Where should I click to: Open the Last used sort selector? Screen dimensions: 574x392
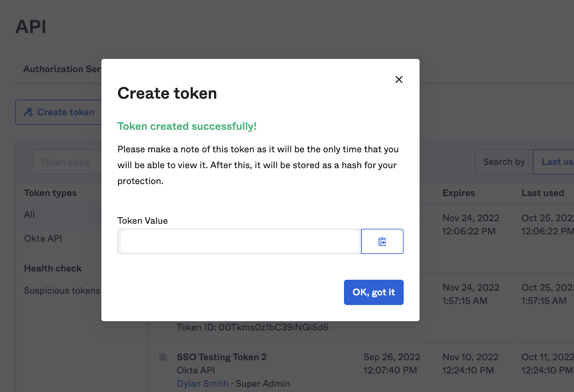coord(556,162)
